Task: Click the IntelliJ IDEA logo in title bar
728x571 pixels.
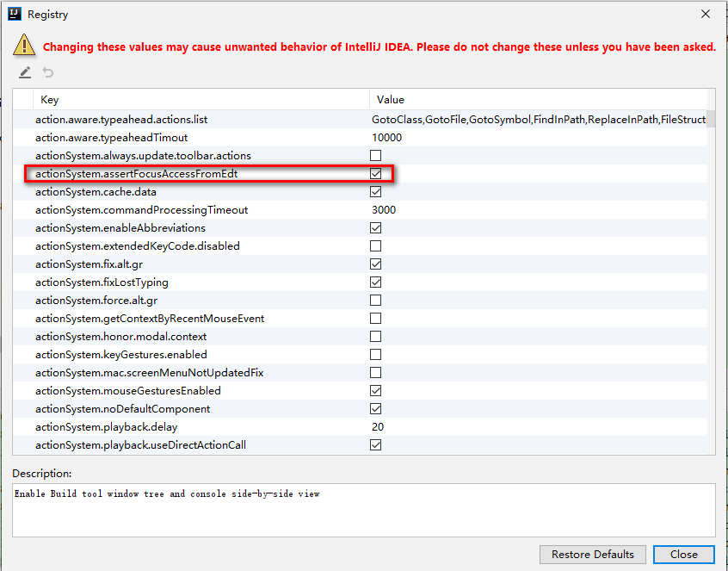Action: [15, 14]
